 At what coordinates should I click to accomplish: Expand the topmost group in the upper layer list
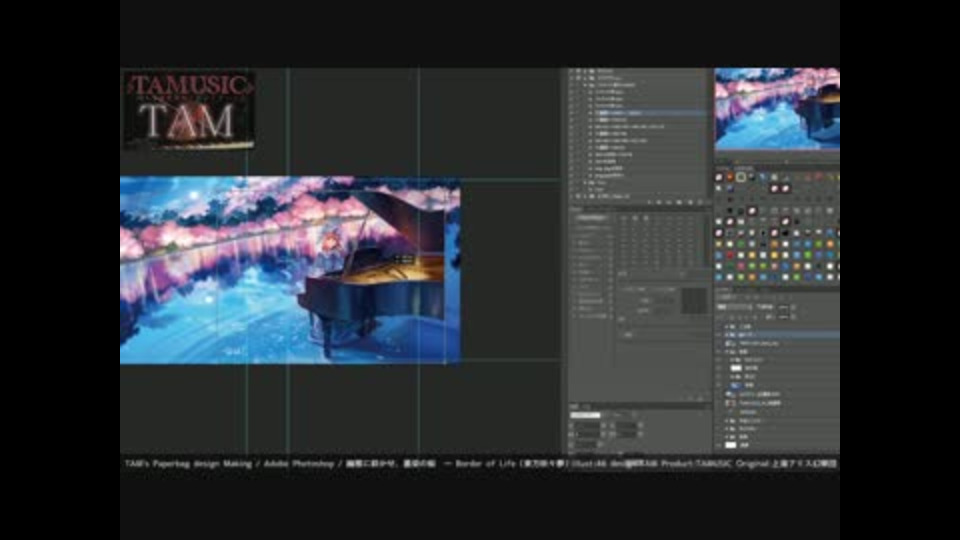click(585, 71)
